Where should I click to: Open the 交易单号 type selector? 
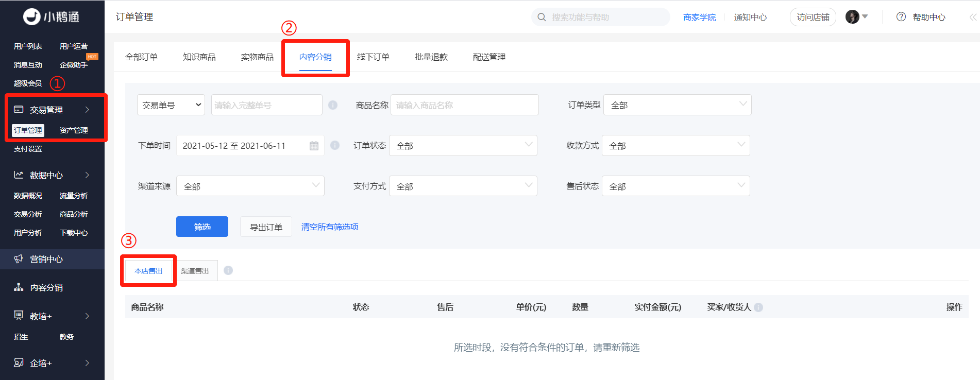click(171, 105)
